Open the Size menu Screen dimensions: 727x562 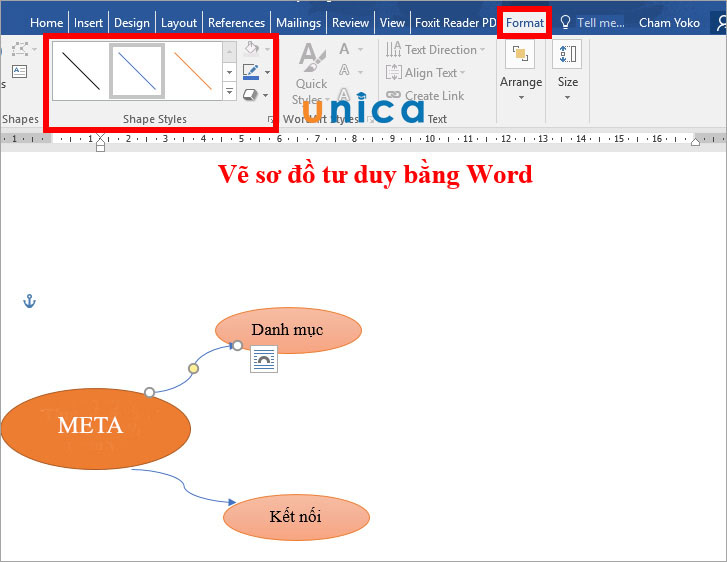pyautogui.click(x=568, y=71)
